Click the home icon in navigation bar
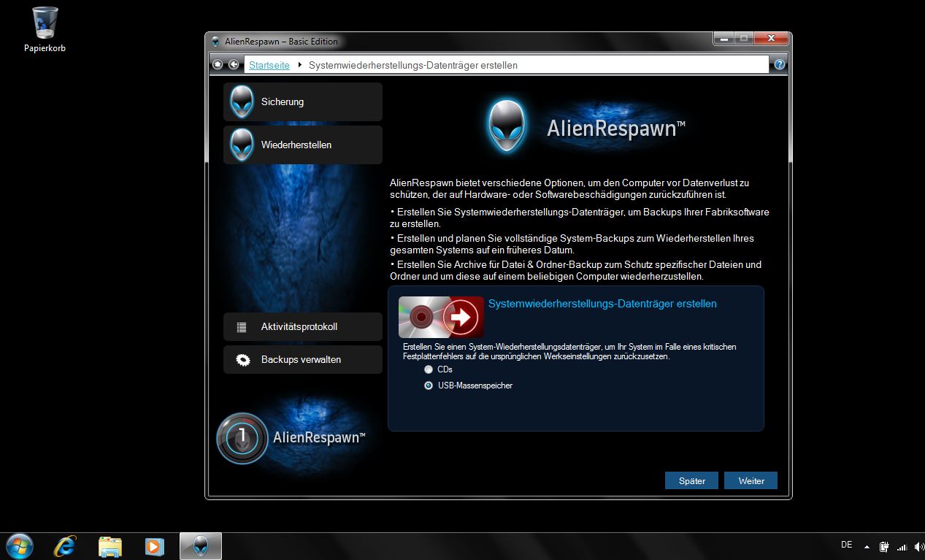The image size is (925, 560). point(218,64)
